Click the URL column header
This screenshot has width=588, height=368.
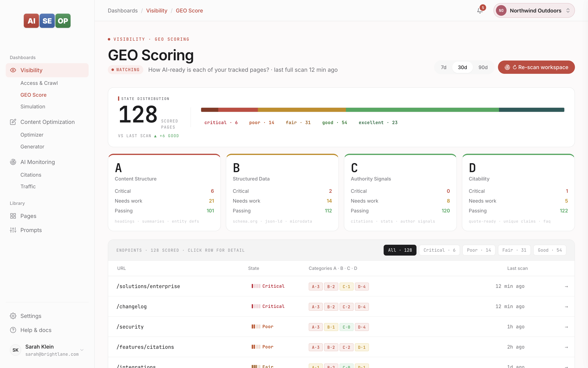click(121, 268)
